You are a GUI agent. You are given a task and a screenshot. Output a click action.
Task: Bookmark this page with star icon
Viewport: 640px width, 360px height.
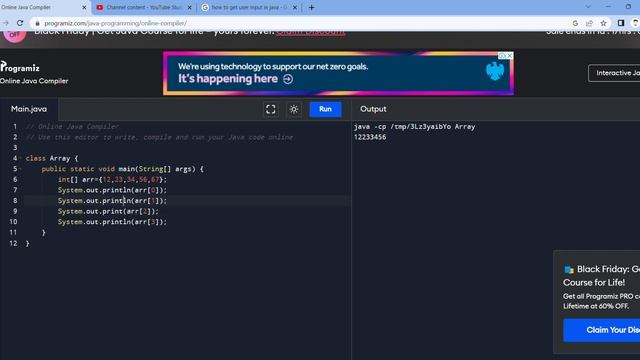[603, 23]
